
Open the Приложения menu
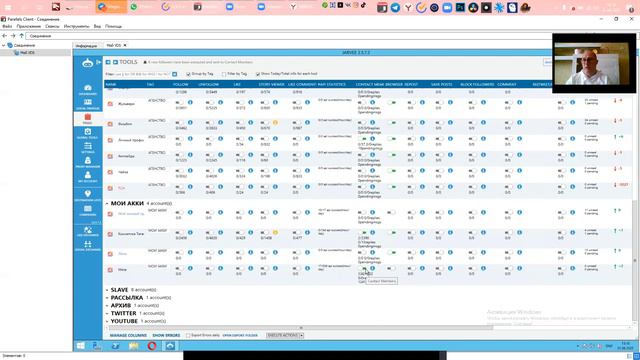point(29,26)
